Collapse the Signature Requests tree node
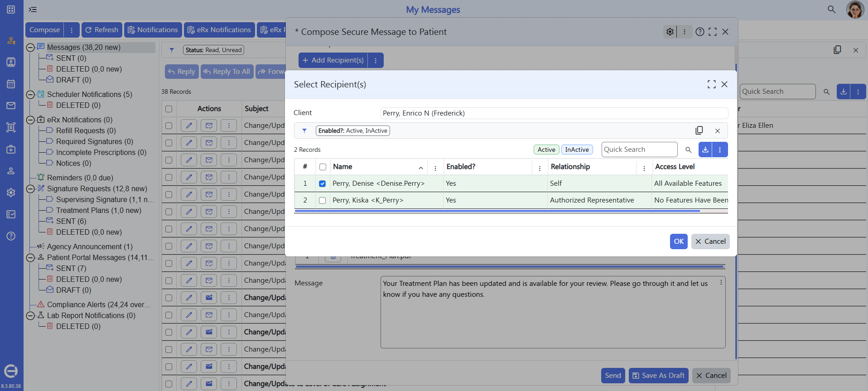 click(30, 188)
